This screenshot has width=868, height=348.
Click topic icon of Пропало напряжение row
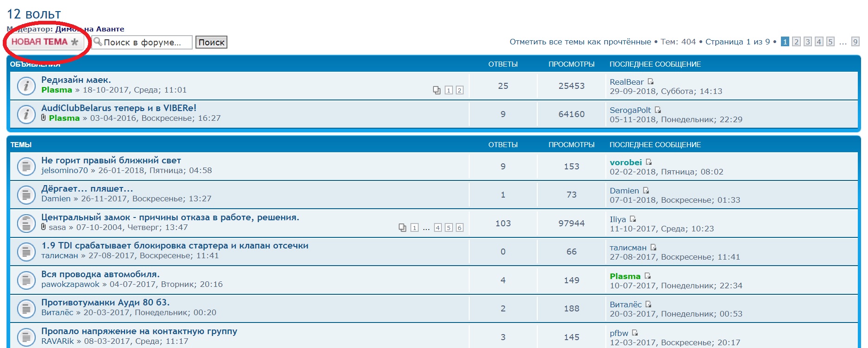26,337
